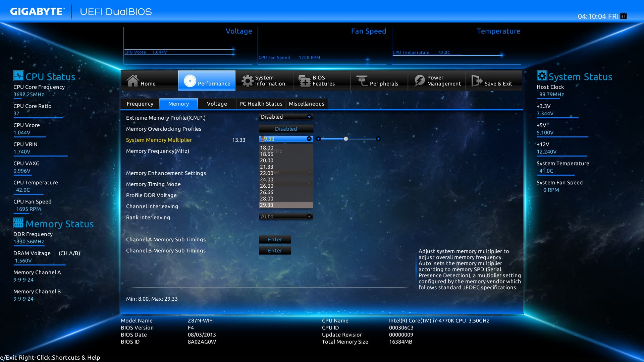Click slider right increment arrow
This screenshot has width=644, height=362.
point(378,139)
